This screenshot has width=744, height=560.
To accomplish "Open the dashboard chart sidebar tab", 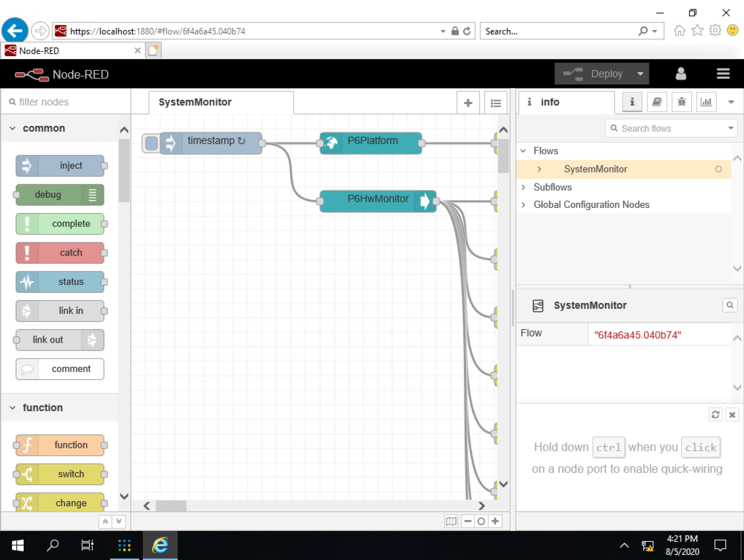I will 706,102.
